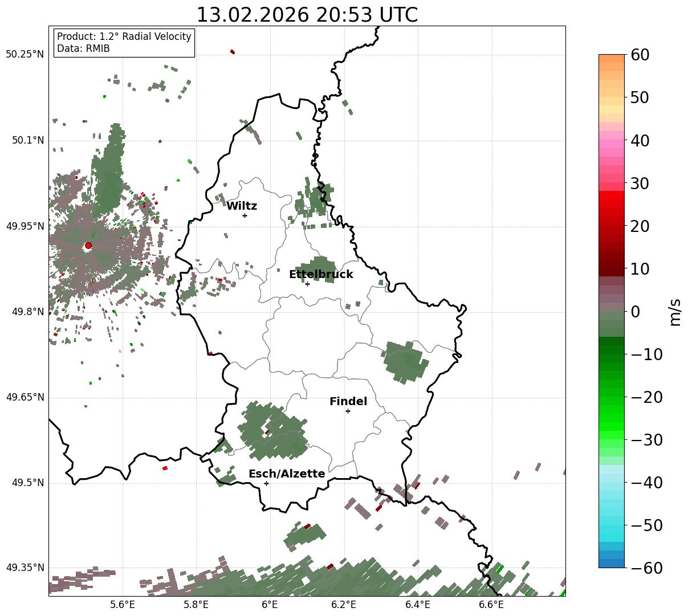Click the 5.6°E longitude label

(x=123, y=605)
